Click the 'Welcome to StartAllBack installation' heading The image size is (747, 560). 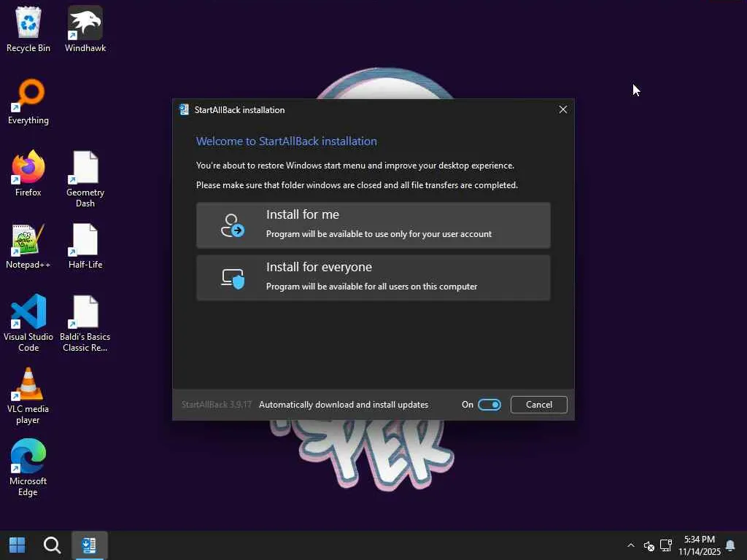[x=286, y=141]
